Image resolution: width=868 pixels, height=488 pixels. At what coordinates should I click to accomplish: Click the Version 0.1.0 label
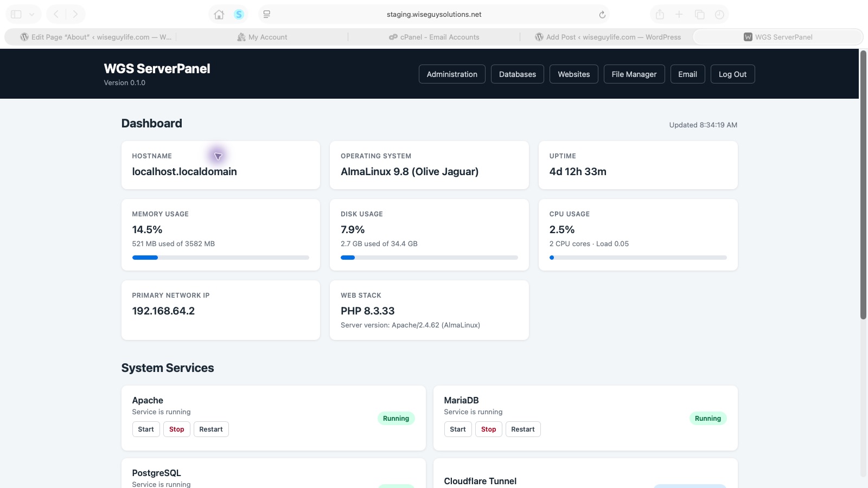125,83
